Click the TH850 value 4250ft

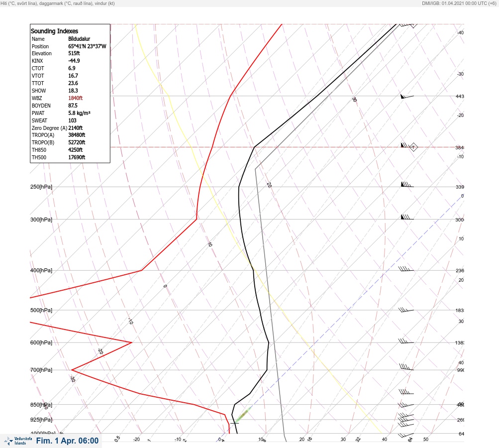76,150
